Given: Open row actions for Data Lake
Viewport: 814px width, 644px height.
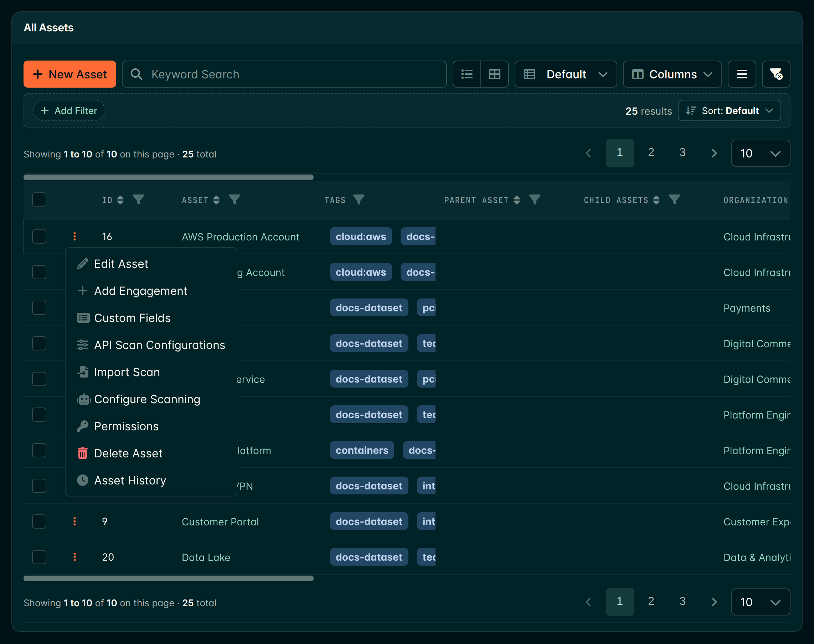Looking at the screenshot, I should pos(75,557).
